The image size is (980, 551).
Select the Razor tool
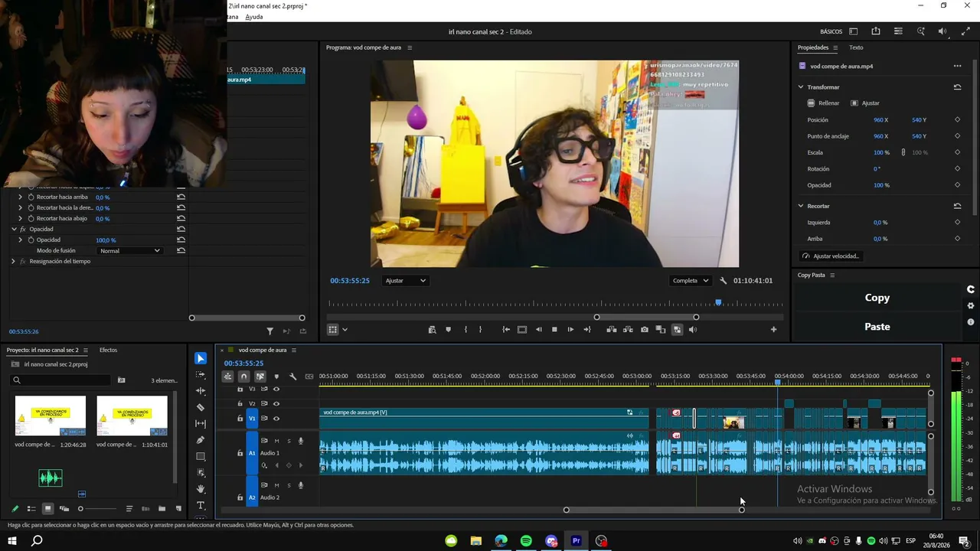pyautogui.click(x=201, y=407)
